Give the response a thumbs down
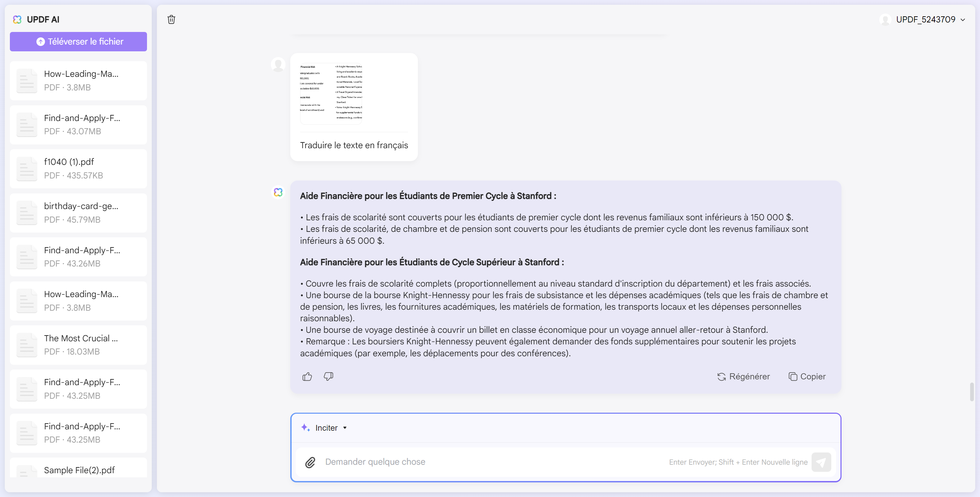Image resolution: width=980 pixels, height=497 pixels. (x=328, y=376)
